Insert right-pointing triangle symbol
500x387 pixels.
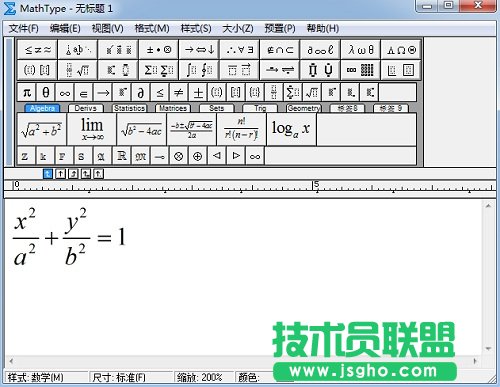point(236,156)
